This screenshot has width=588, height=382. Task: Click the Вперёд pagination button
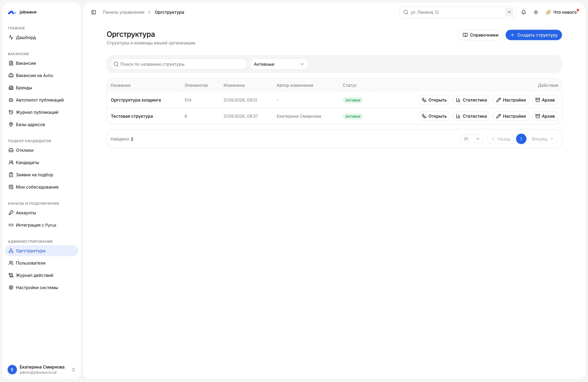[543, 139]
